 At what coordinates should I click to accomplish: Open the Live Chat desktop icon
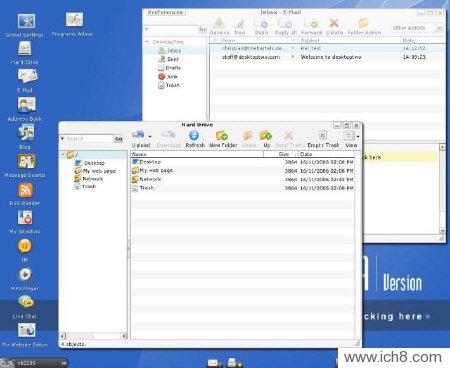25,307
